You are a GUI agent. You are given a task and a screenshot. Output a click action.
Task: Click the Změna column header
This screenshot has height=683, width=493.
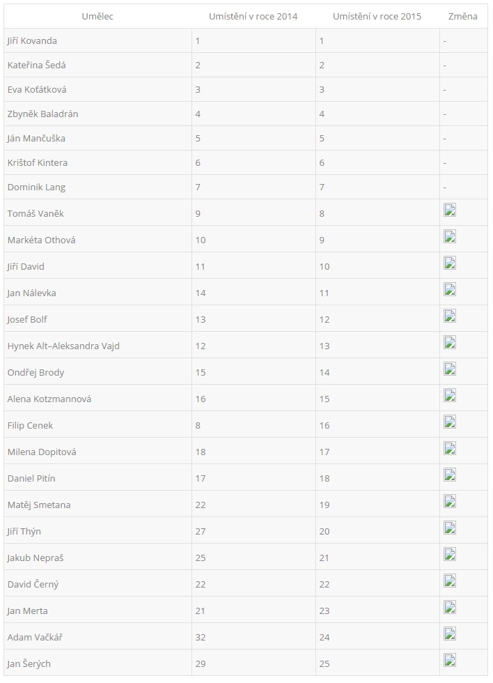point(463,17)
